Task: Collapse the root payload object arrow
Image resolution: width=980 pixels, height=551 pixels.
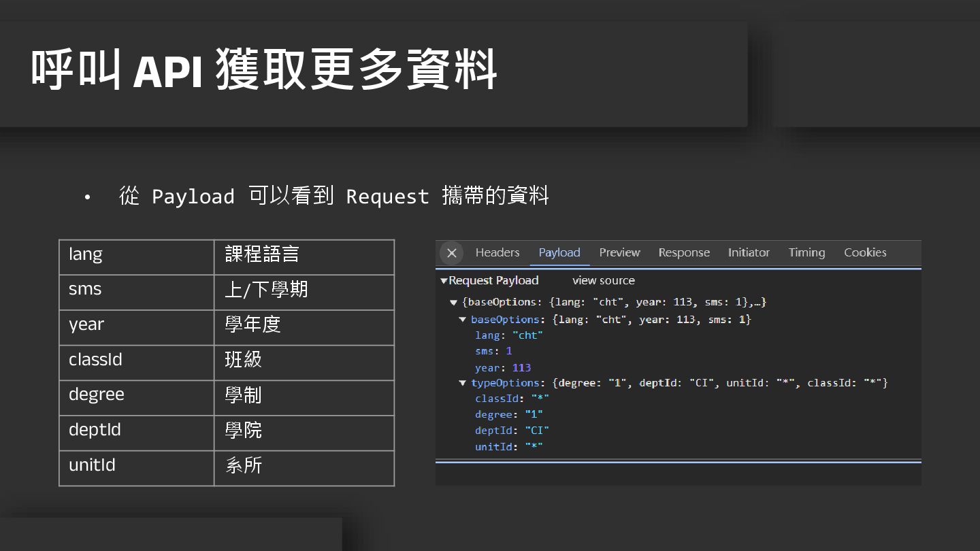Action: (454, 303)
